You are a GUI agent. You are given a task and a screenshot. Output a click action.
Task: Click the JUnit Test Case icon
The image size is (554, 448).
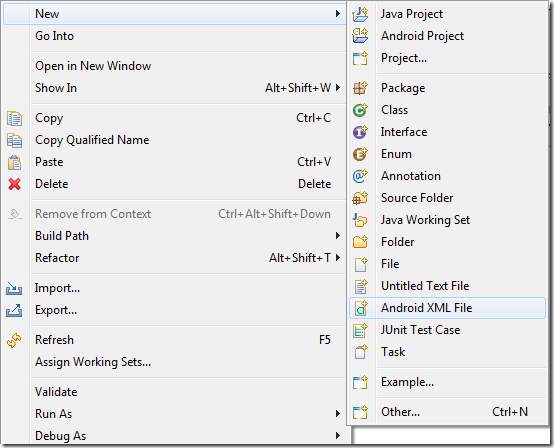click(x=360, y=330)
